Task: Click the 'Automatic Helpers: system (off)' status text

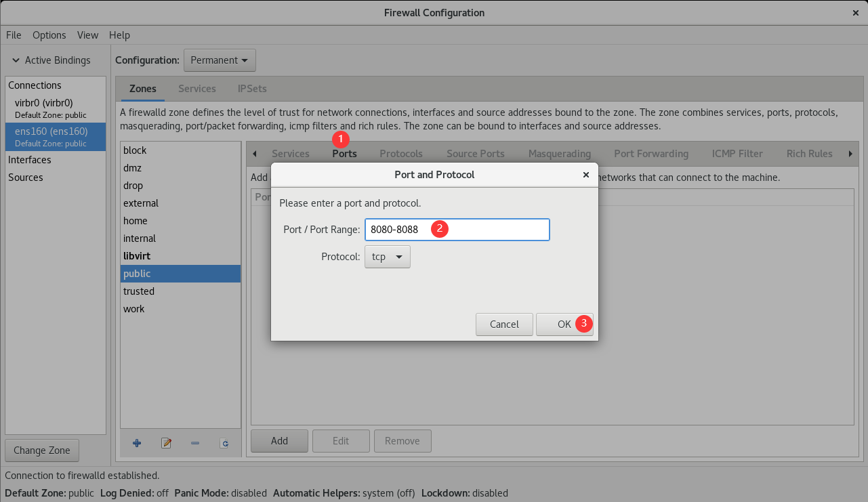Action: click(x=344, y=493)
